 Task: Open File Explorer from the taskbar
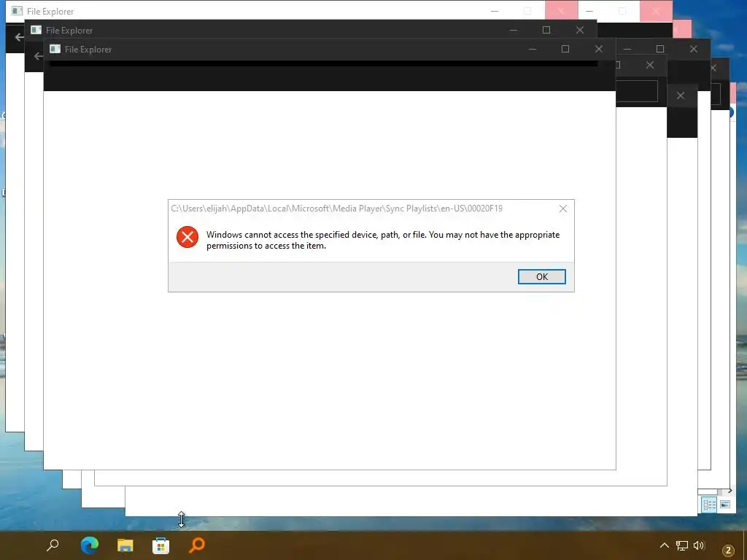(125, 545)
